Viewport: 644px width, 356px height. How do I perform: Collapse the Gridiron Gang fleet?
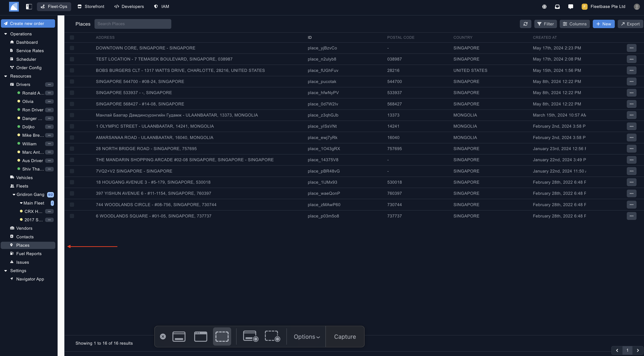coord(14,195)
